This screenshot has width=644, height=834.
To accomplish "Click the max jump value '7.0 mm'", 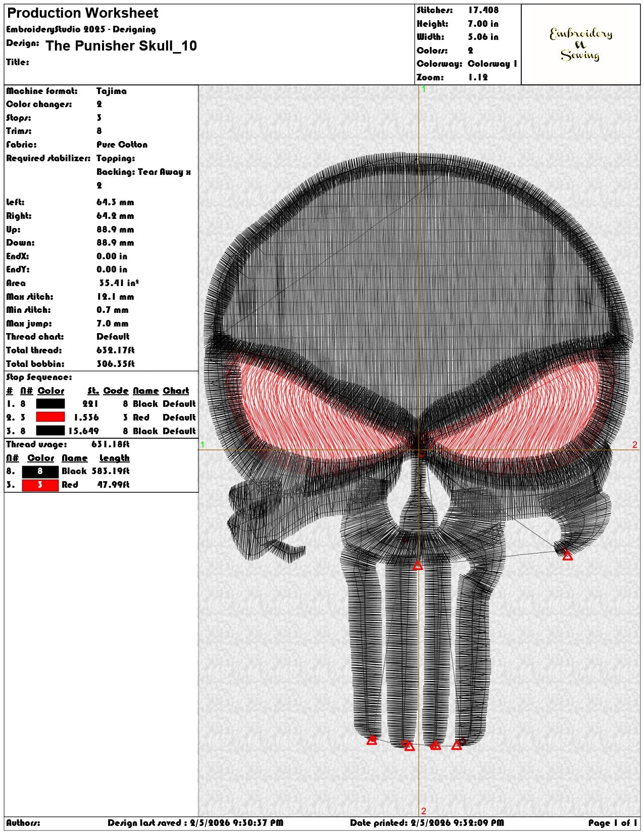I will (x=113, y=323).
